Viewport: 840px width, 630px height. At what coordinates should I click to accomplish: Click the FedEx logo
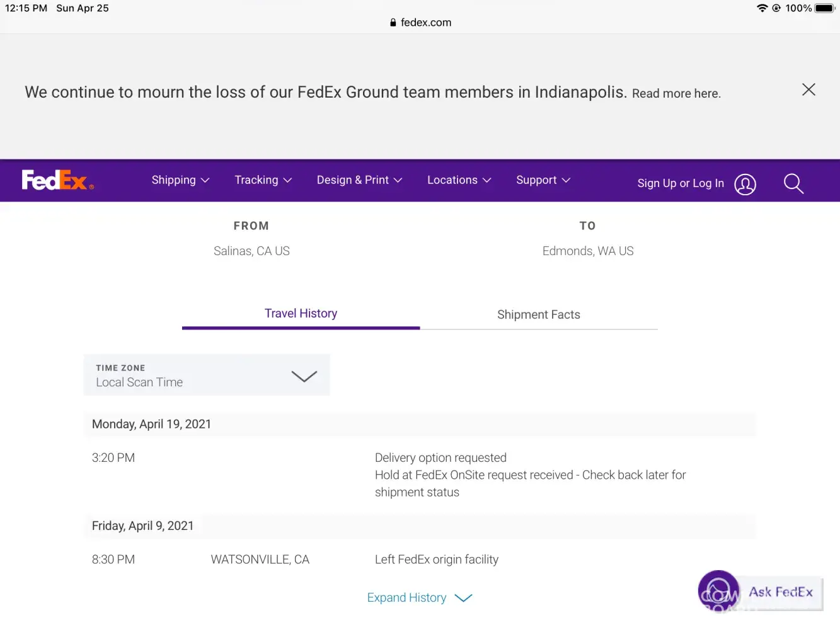tap(57, 180)
